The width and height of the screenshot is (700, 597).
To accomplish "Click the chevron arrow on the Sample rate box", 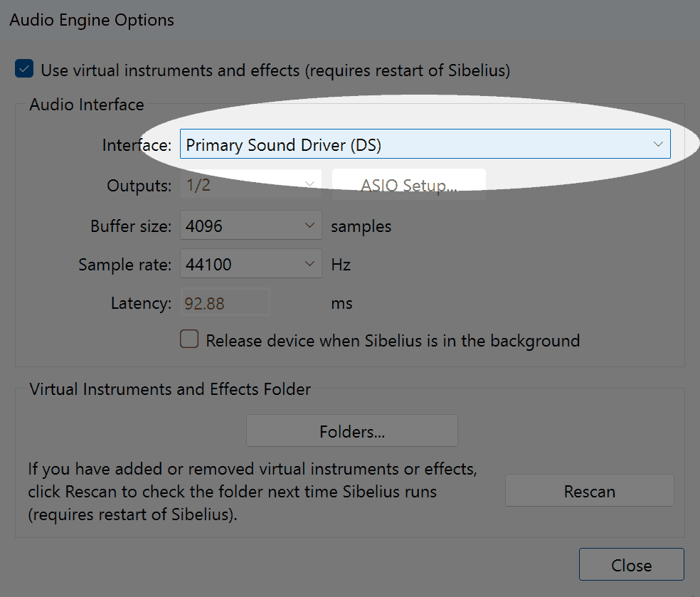I will [x=309, y=265].
